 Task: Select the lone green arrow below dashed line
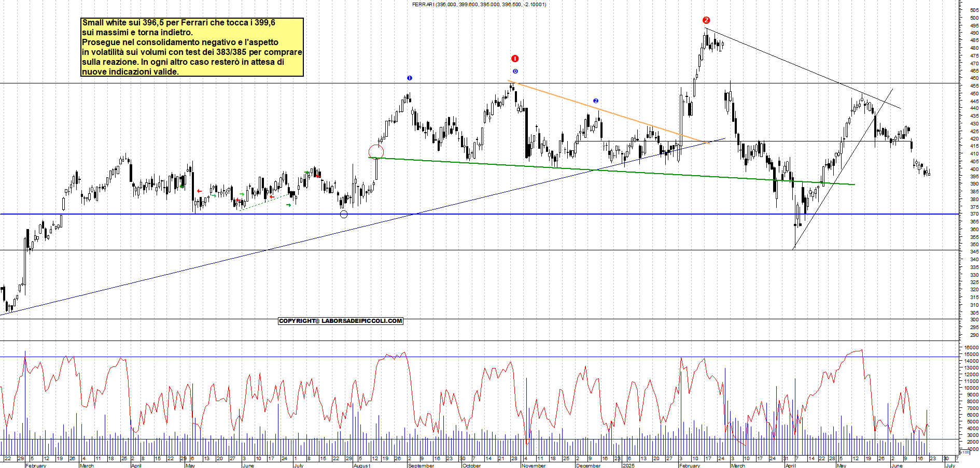pos(289,205)
